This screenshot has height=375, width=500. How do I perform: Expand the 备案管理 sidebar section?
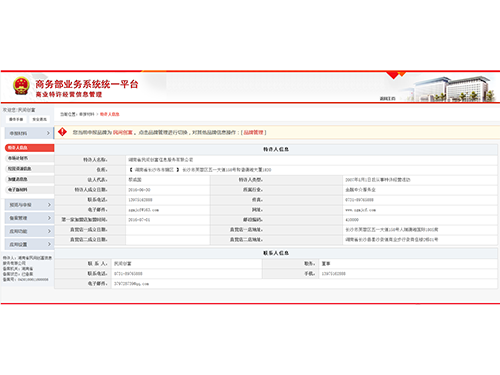click(x=29, y=218)
